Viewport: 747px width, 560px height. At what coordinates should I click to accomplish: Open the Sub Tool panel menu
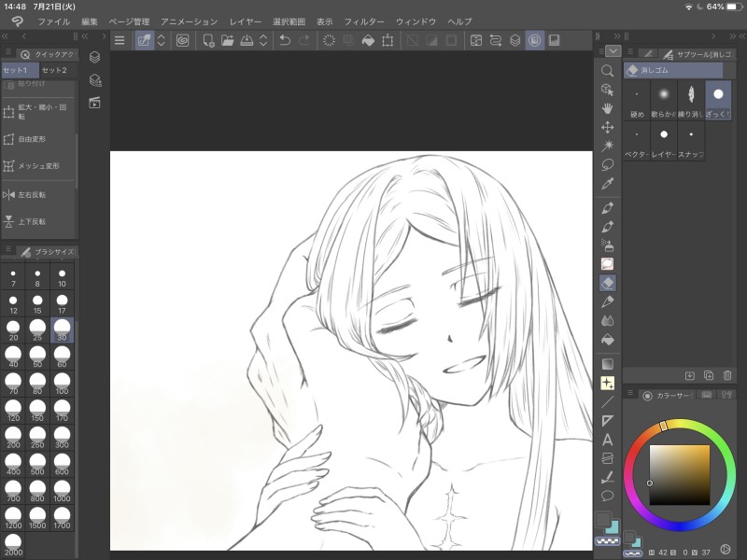629,52
